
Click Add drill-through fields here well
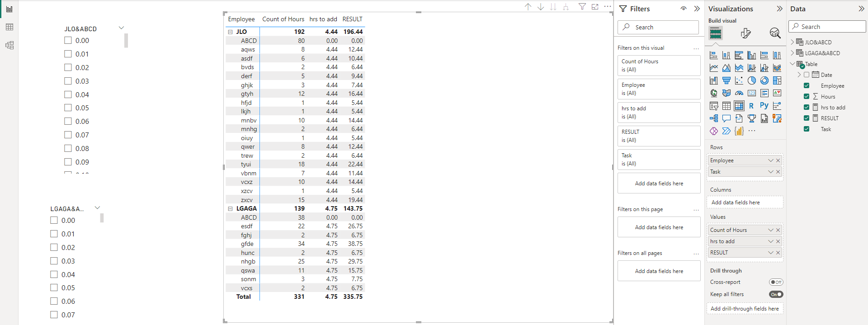pyautogui.click(x=745, y=309)
